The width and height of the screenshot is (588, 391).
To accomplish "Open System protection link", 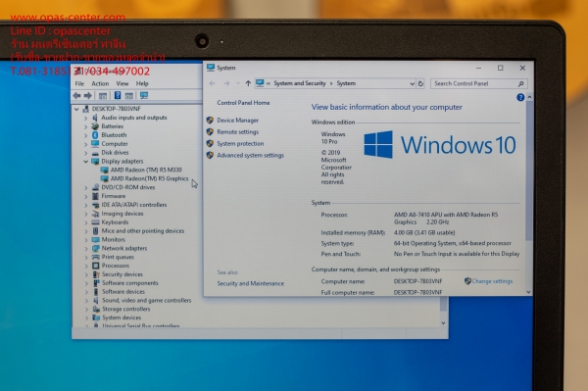I will tap(240, 144).
